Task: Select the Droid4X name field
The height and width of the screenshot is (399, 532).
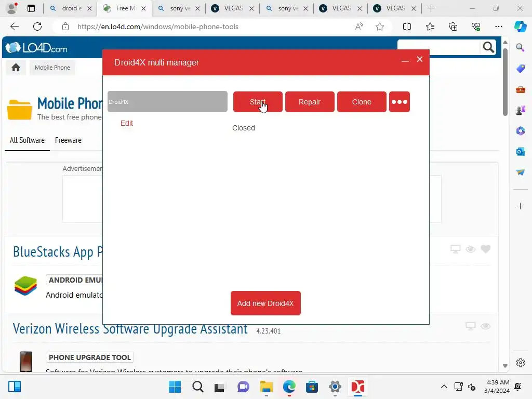Action: pos(167,101)
